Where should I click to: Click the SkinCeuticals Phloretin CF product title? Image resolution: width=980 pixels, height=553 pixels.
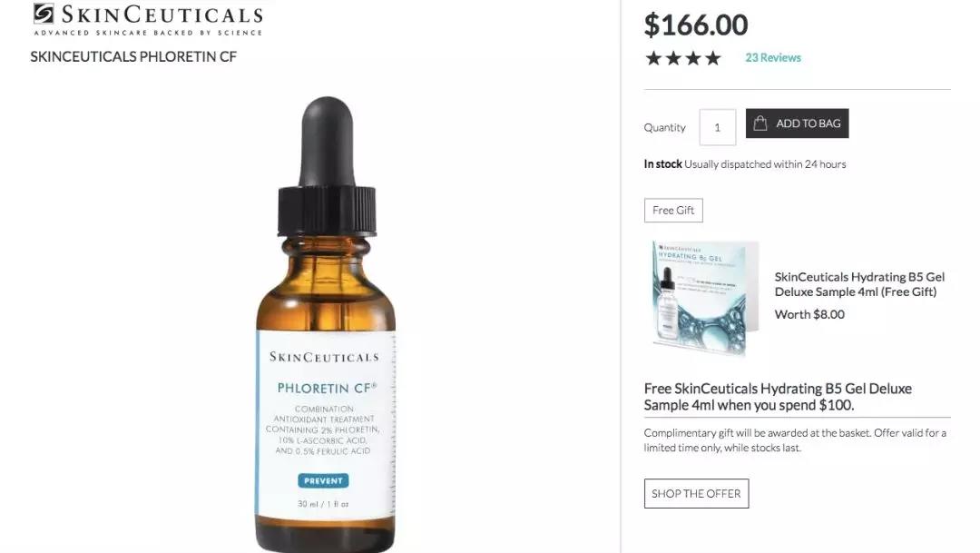click(x=133, y=56)
